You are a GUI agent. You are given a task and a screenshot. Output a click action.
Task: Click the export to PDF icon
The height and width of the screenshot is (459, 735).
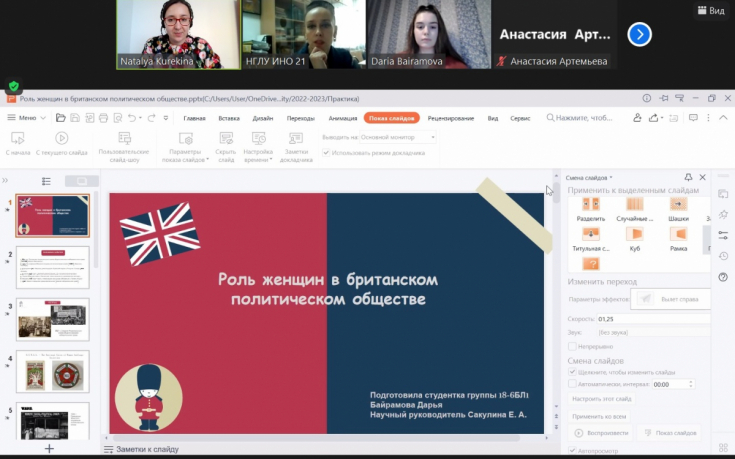click(x=89, y=118)
